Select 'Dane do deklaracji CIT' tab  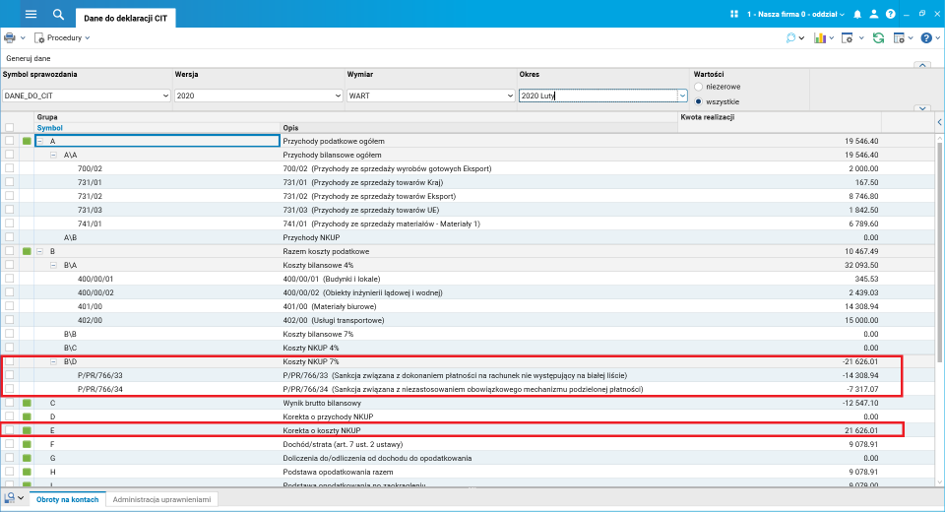point(125,18)
